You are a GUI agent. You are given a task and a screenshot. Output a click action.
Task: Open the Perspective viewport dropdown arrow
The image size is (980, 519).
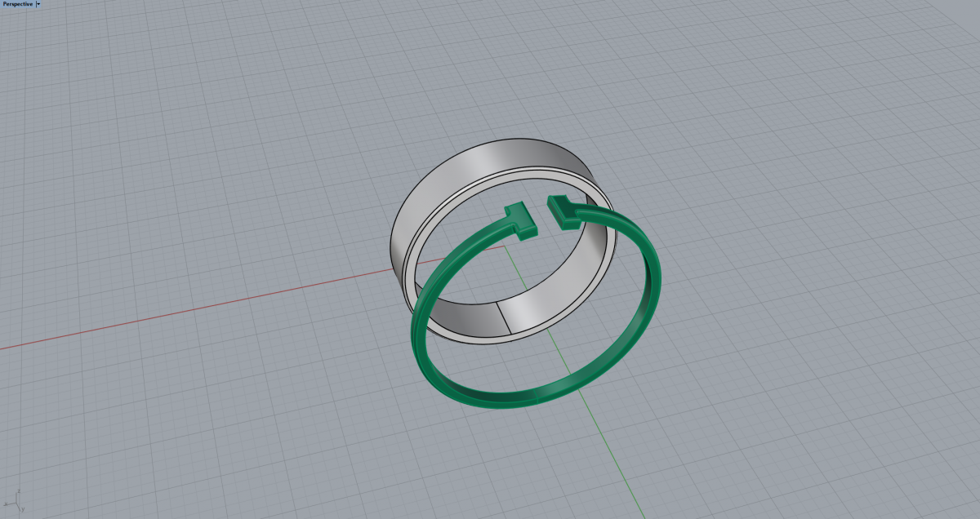38,4
